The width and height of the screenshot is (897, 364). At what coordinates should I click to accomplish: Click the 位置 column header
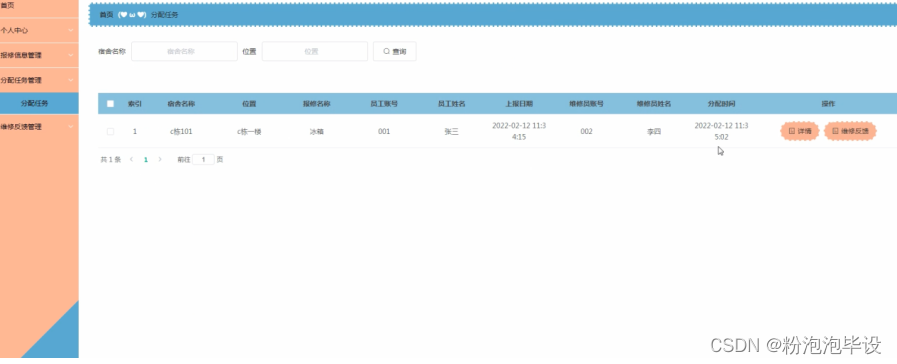249,104
